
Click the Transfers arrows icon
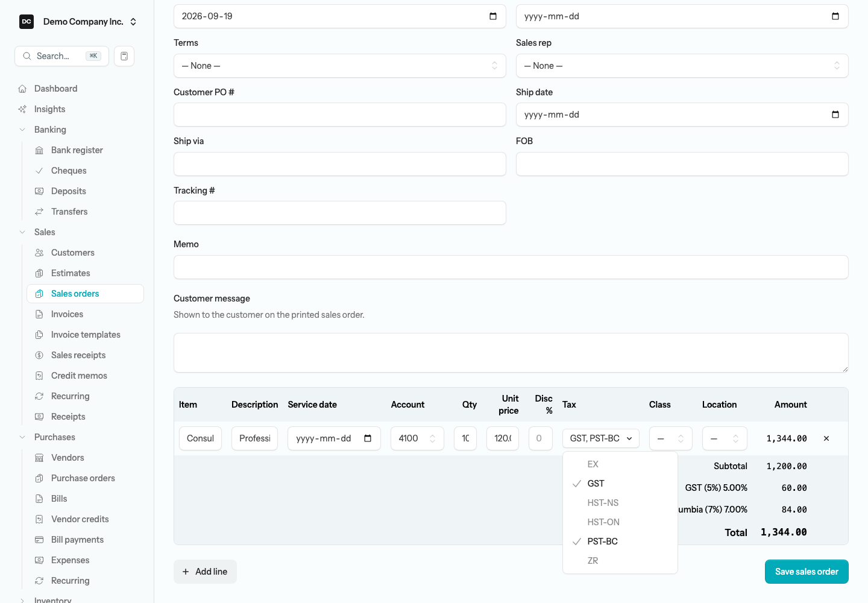(x=39, y=212)
